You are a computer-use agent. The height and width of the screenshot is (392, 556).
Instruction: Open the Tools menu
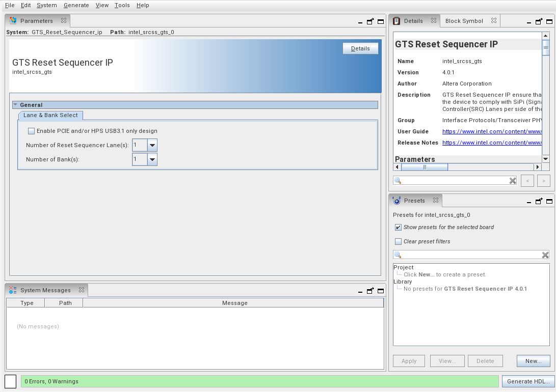point(122,5)
